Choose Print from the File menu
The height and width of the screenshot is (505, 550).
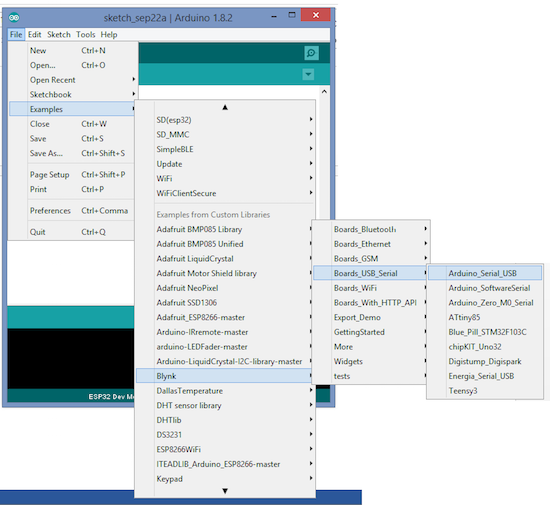72,189
